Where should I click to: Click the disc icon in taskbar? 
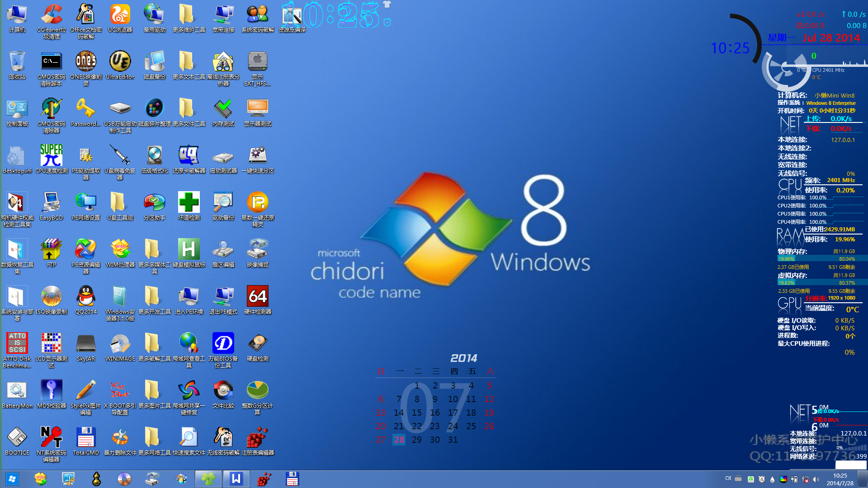[124, 479]
